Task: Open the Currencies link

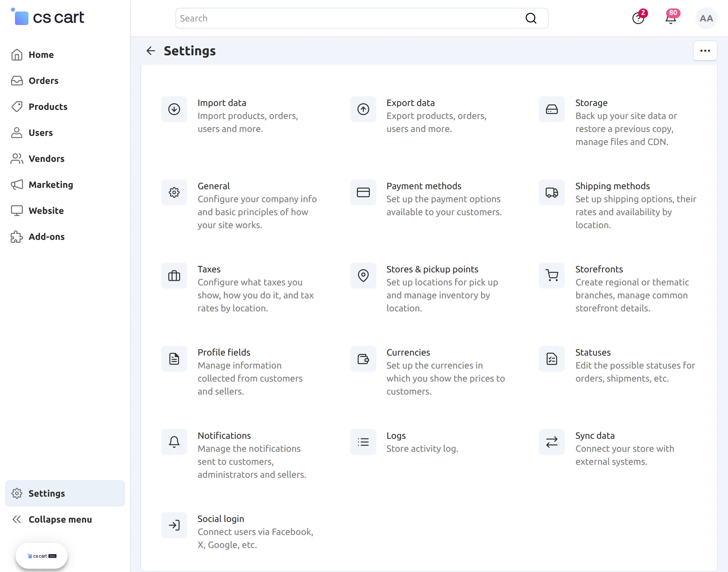Action: tap(408, 352)
